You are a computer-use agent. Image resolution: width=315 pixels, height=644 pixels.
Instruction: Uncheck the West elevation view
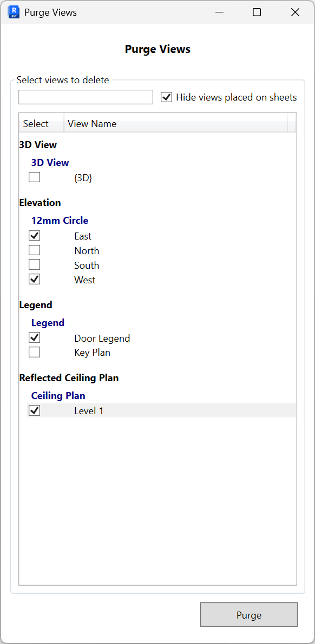34,279
